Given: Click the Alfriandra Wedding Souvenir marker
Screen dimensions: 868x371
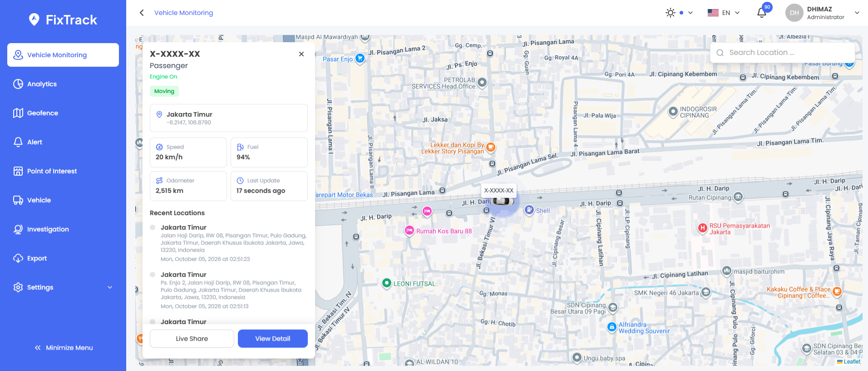Looking at the screenshot, I should click(612, 326).
